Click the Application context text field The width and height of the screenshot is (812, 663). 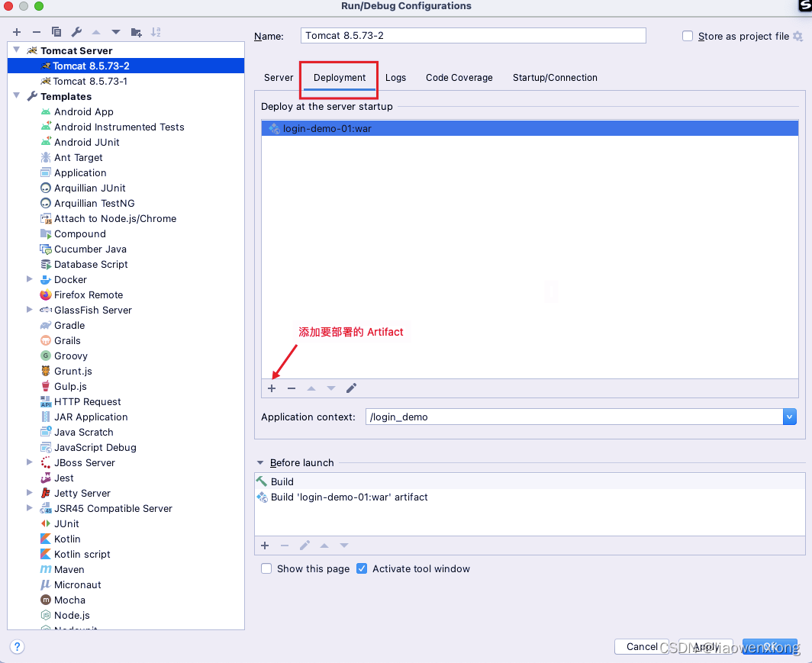point(575,417)
